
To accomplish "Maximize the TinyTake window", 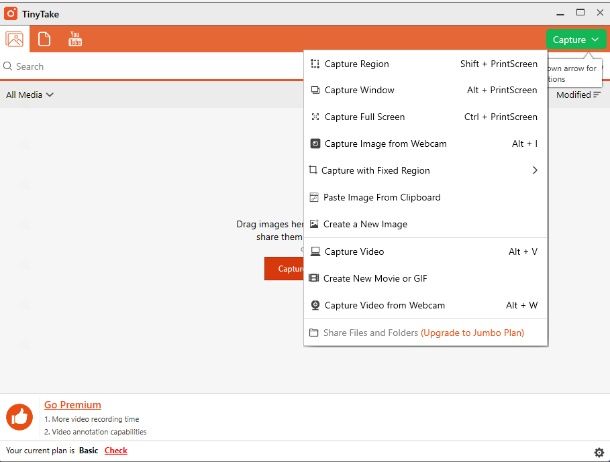I will click(x=580, y=13).
